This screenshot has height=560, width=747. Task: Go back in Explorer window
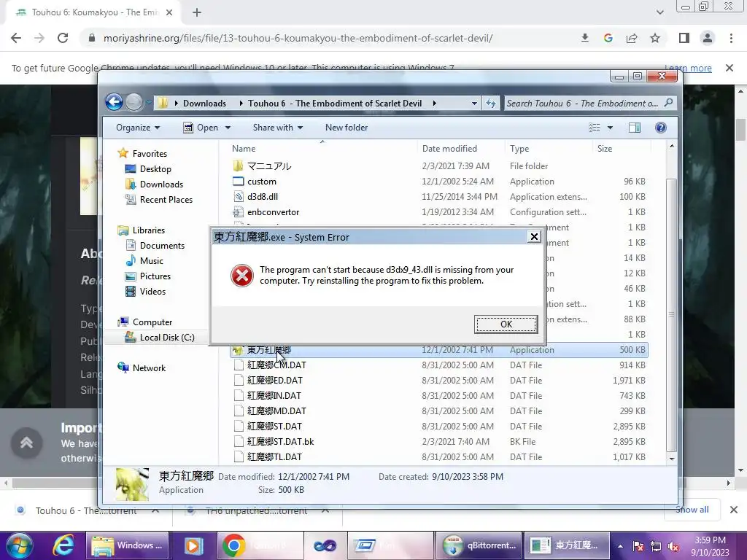(x=114, y=102)
